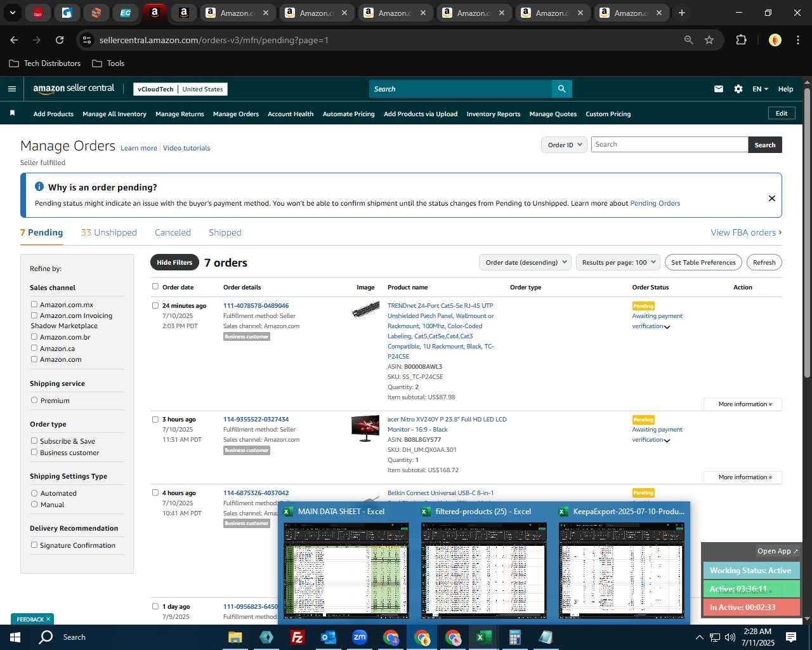Check the Subscribe & Save order type
This screenshot has width=812, height=650.
pos(34,441)
